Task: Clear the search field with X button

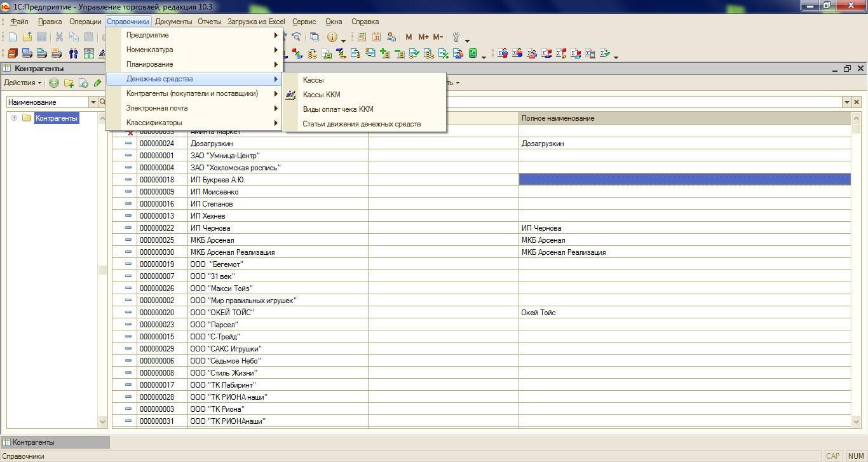Action: click(x=857, y=102)
